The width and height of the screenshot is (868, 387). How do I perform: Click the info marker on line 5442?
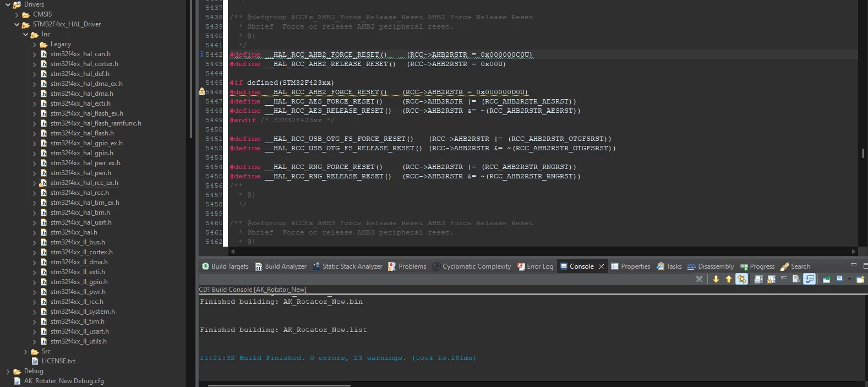[201, 54]
